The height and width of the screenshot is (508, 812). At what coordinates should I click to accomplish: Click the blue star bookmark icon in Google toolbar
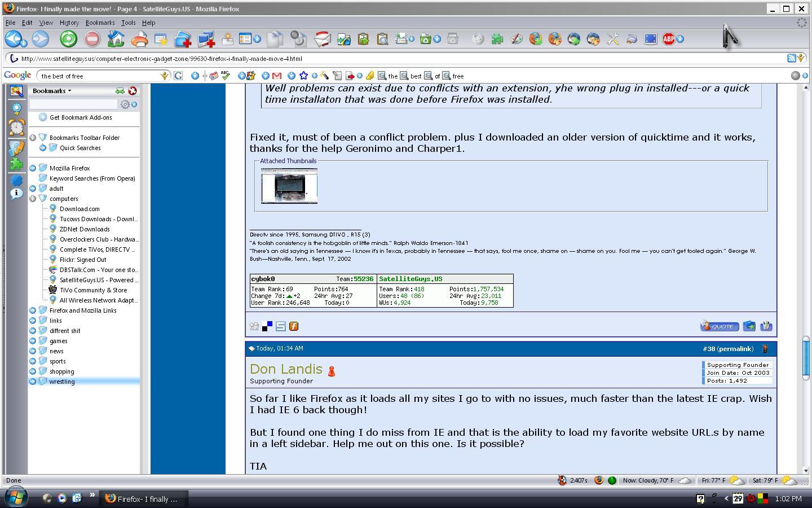point(303,76)
